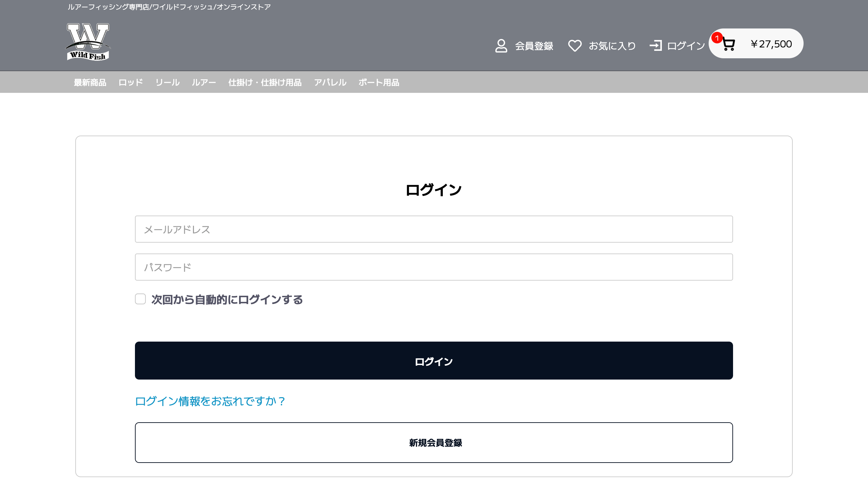868x488 pixels.
Task: Click the red cart badge showing 1
Action: 717,38
